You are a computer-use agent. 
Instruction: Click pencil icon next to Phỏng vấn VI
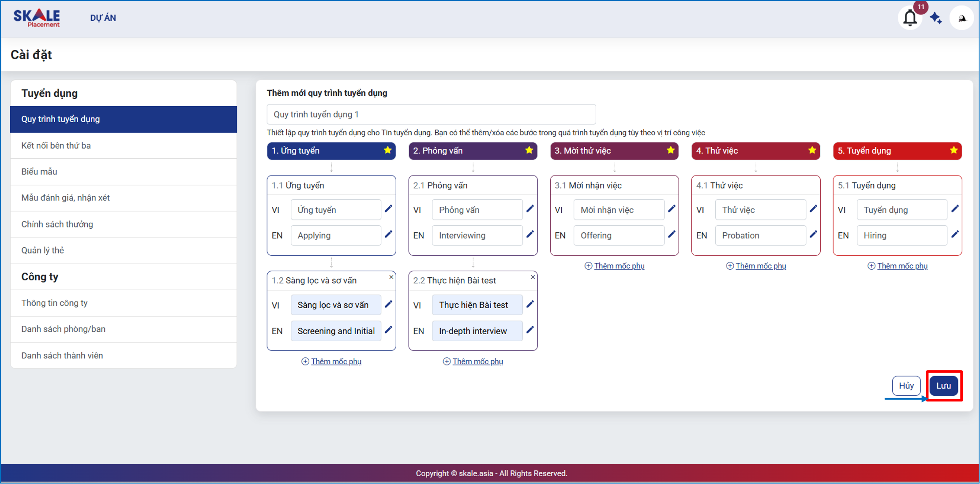point(530,209)
